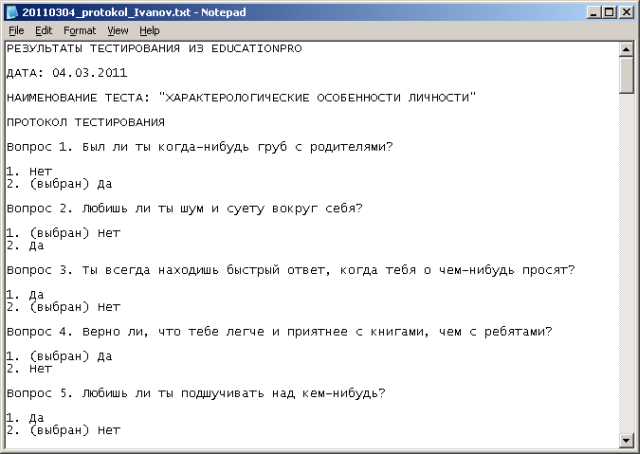Minimize the Notepad window
Screen dimensions: 640x454
(x=594, y=12)
